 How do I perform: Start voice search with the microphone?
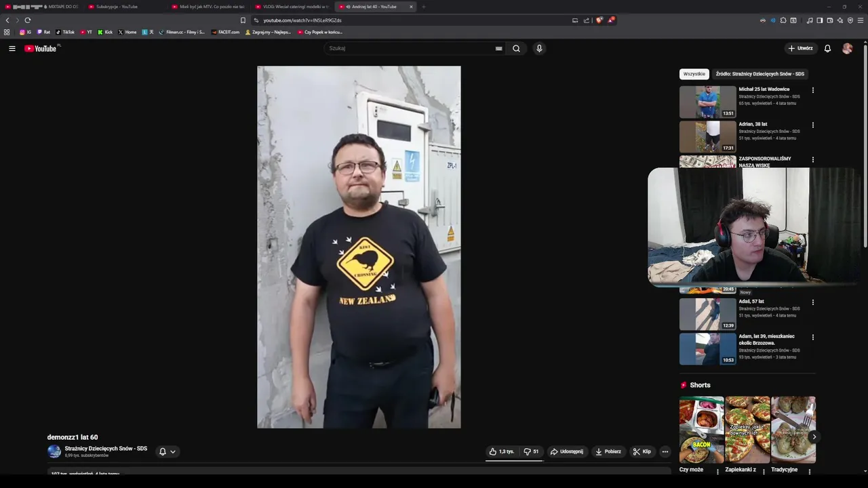click(x=539, y=48)
